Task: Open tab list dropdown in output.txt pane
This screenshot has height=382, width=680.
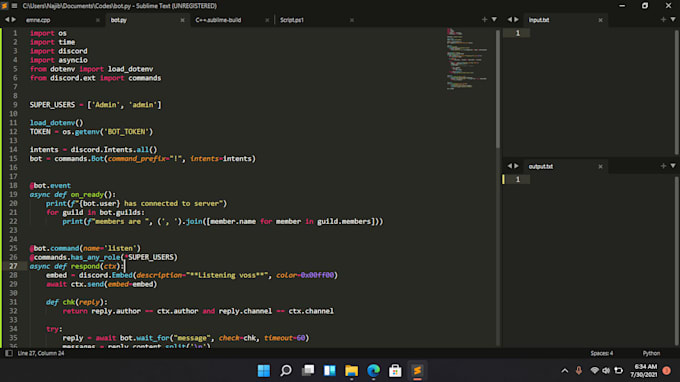Action: (x=673, y=166)
